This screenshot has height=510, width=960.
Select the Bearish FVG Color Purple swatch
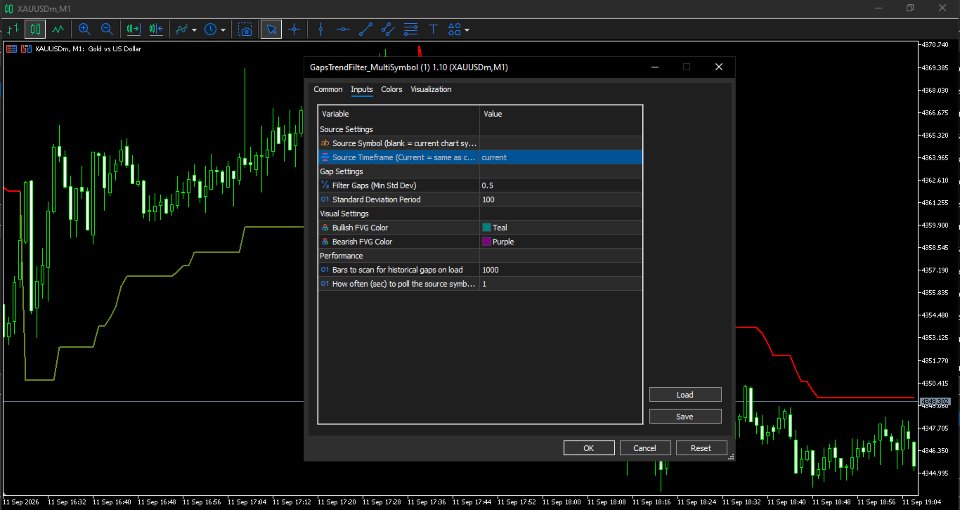coord(487,242)
